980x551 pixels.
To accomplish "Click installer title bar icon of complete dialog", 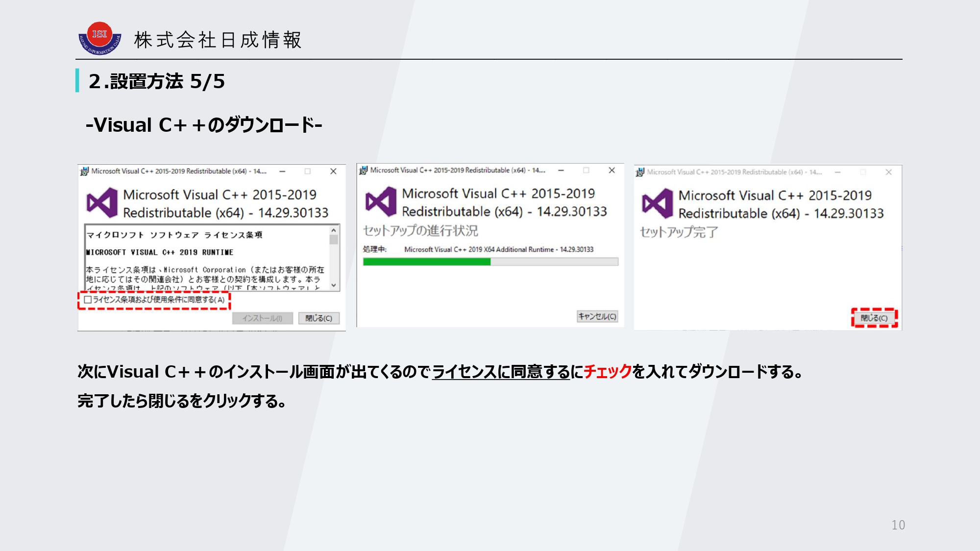I will [x=640, y=172].
